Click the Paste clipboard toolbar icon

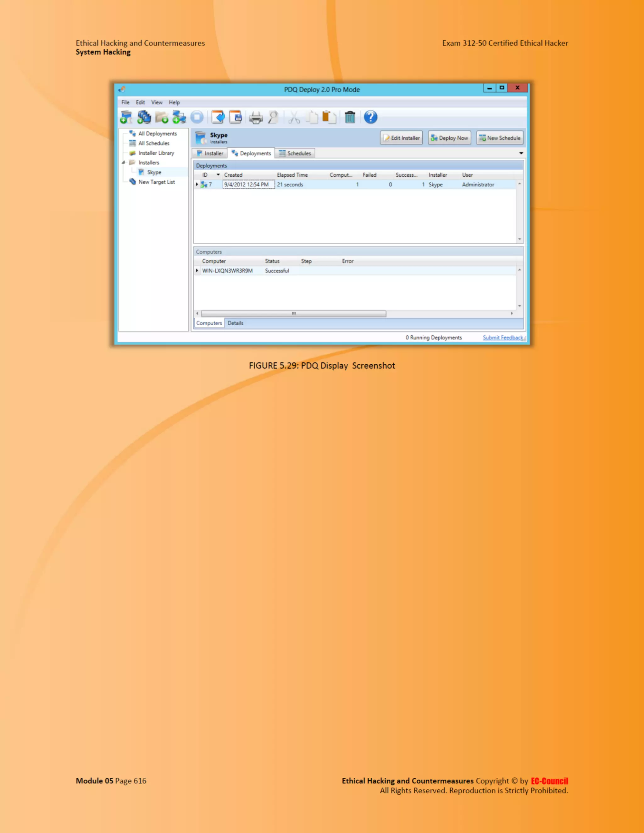click(329, 117)
